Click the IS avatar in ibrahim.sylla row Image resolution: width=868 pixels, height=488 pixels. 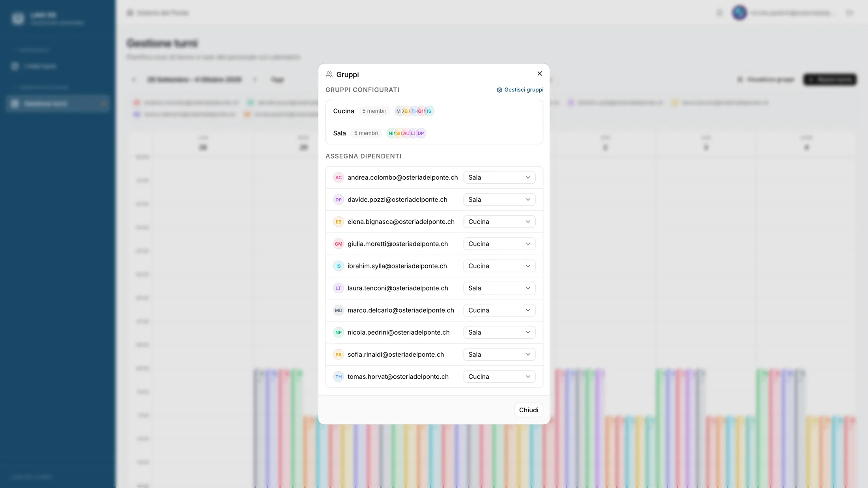tap(339, 266)
